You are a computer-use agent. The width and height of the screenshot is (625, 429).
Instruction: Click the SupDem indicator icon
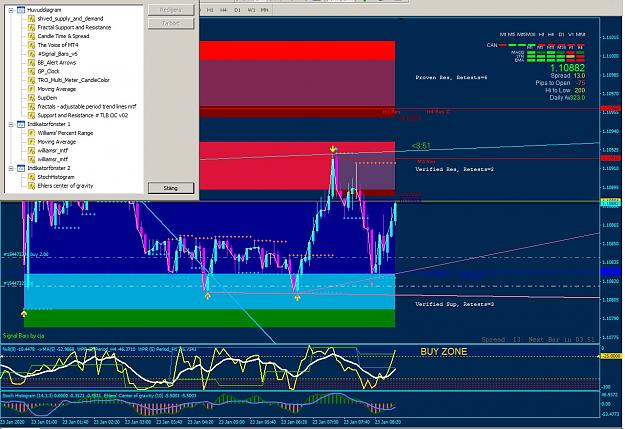[31, 98]
